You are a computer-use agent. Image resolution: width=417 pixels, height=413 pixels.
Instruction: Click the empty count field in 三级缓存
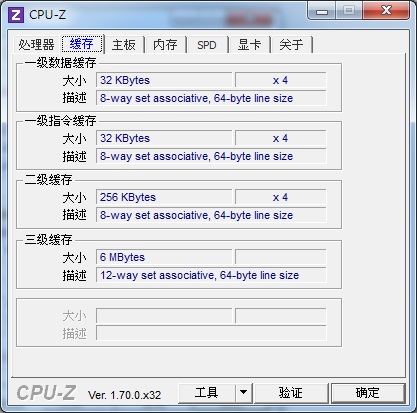(x=280, y=257)
